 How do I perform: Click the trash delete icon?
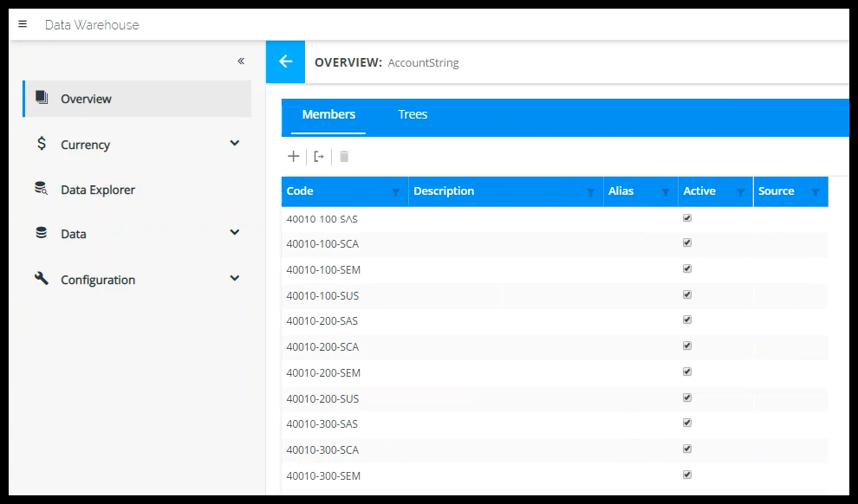coord(344,157)
